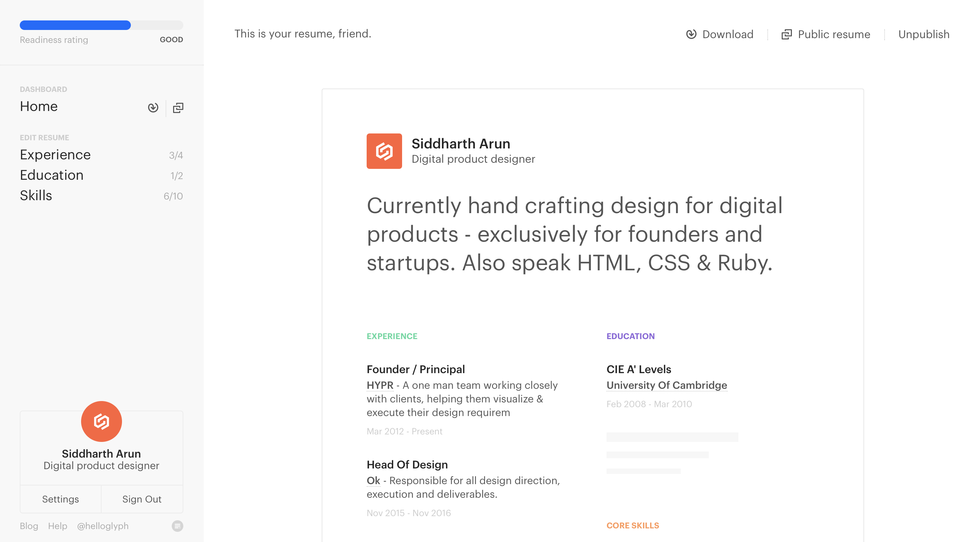Click the download icon in top bar

(x=691, y=34)
